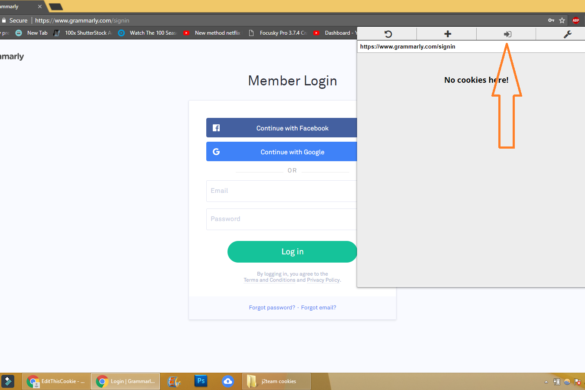Open the Forgot password link

272,308
